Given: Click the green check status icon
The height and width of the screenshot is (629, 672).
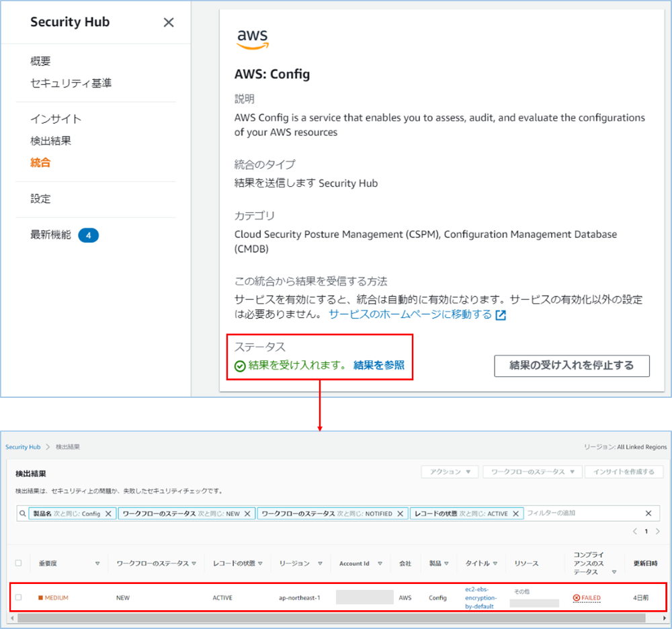Looking at the screenshot, I should pyautogui.click(x=240, y=366).
